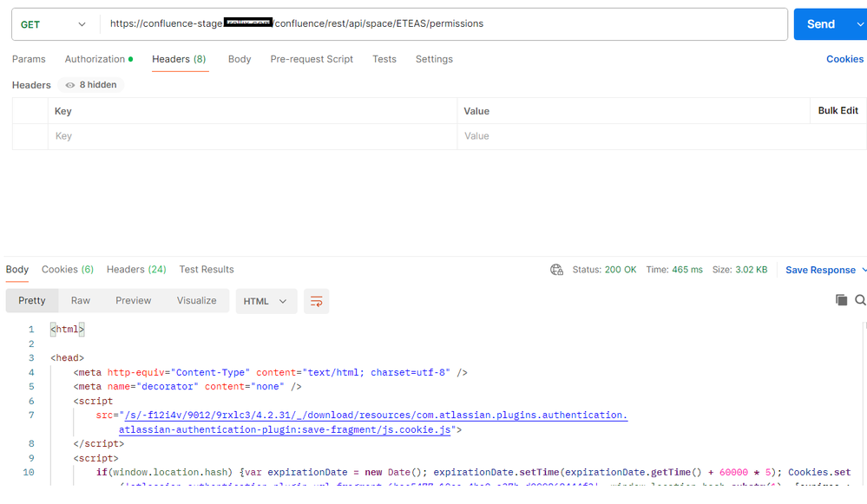Image resolution: width=867 pixels, height=504 pixels.
Task: Click the header Key input field
Action: (174, 136)
